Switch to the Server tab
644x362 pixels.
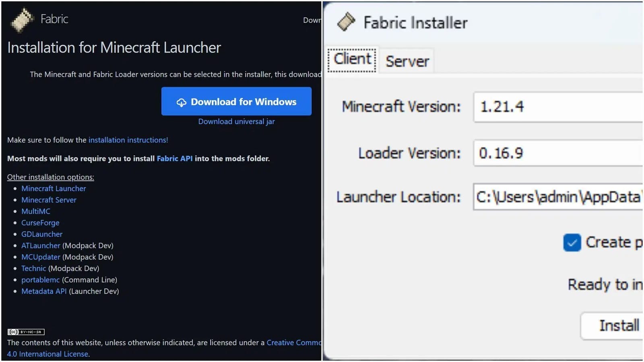click(407, 61)
